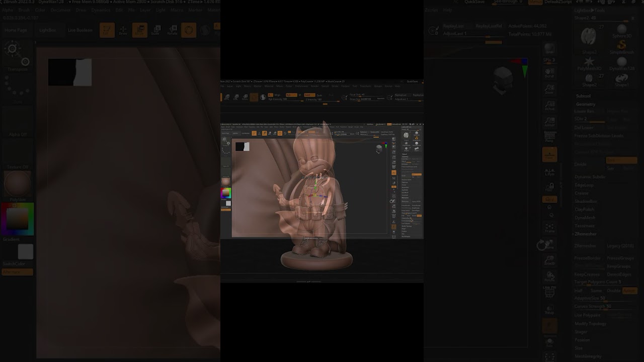The image size is (644, 362).
Task: Select the Move transform icon
Action: coord(139,30)
